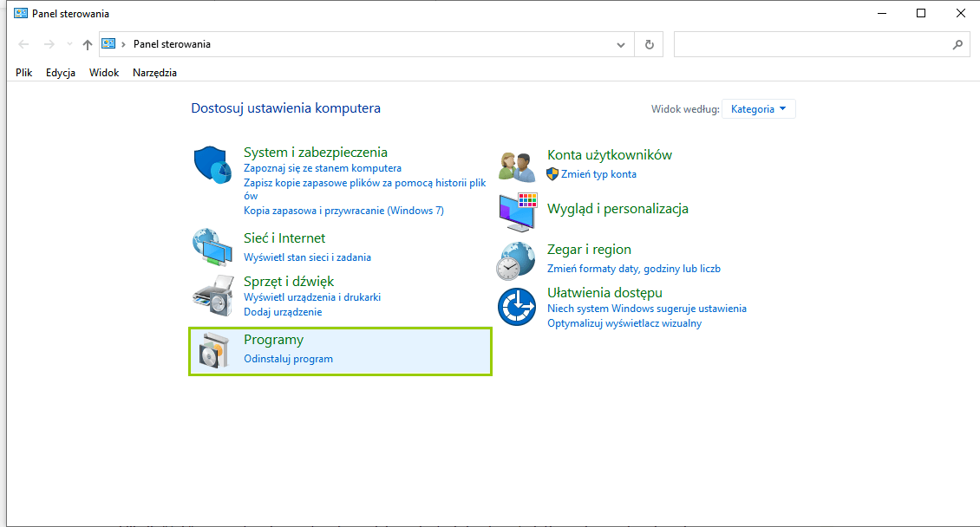Click the Panel sterowania address bar text
The image size is (980, 527).
coord(172,44)
